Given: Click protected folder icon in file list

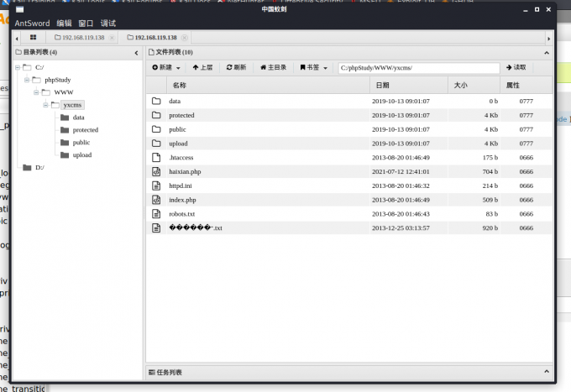Looking at the screenshot, I should (156, 115).
